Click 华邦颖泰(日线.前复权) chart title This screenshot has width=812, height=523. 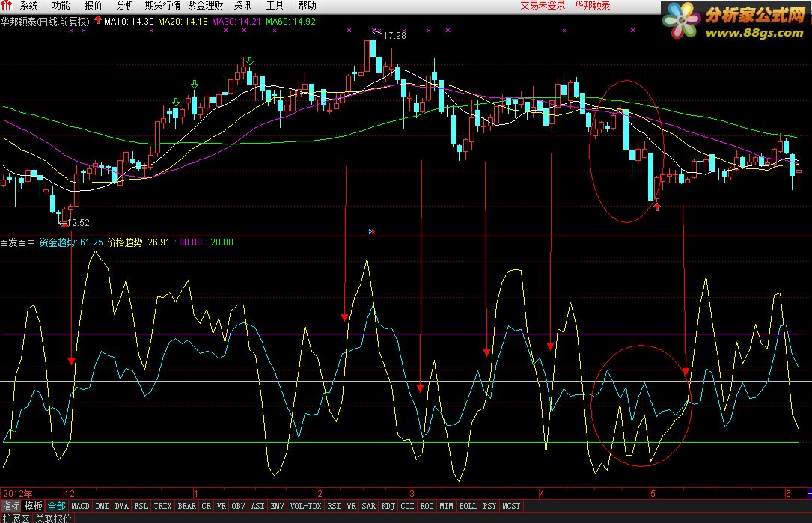pos(45,21)
